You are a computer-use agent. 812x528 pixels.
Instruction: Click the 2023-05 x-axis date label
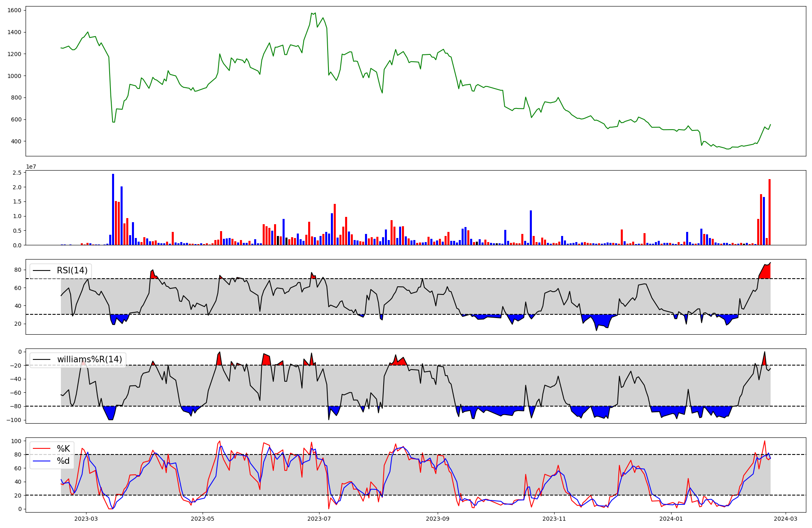point(202,519)
